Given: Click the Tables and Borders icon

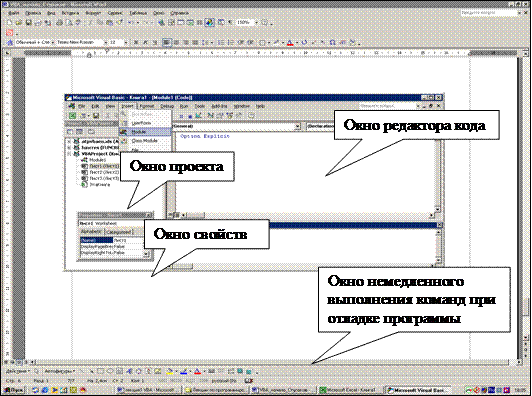Looking at the screenshot, I should click(171, 22).
